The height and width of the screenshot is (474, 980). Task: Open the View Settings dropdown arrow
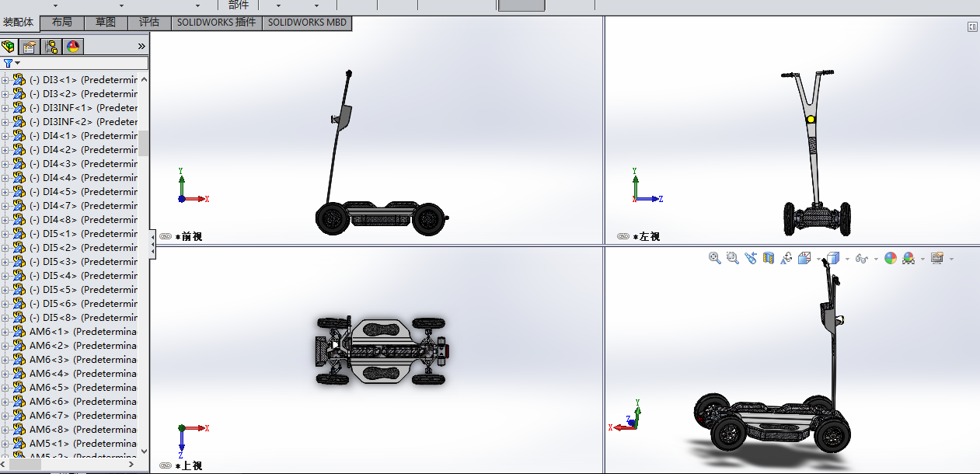point(950,259)
